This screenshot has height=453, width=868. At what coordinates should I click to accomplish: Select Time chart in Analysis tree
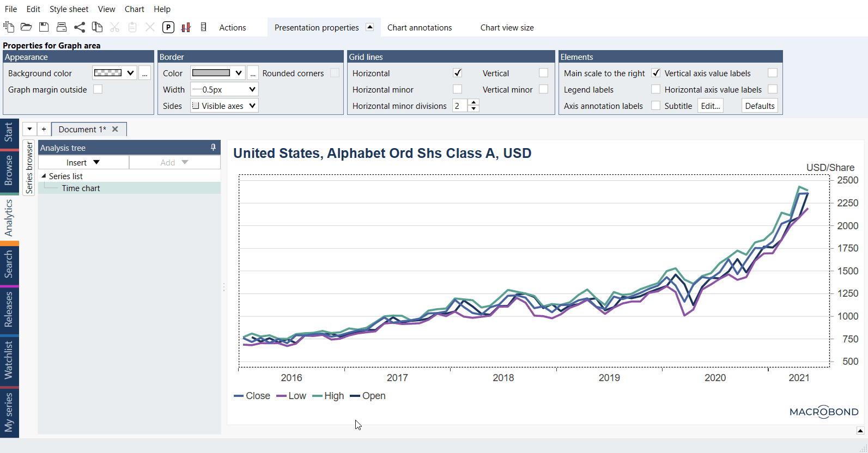[x=81, y=188]
